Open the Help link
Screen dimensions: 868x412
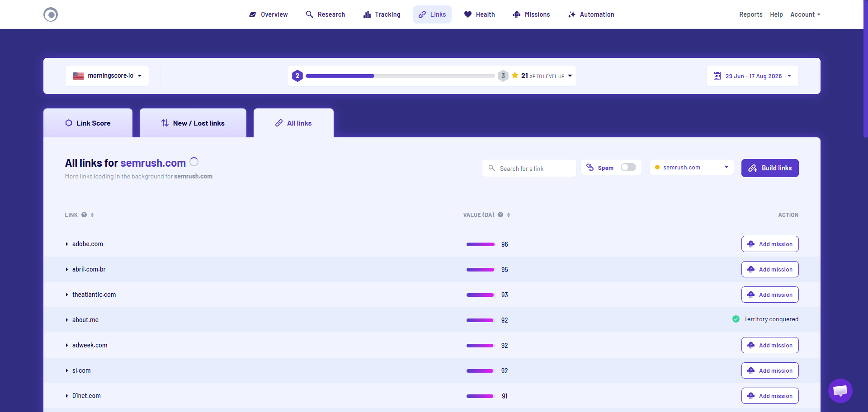[776, 14]
